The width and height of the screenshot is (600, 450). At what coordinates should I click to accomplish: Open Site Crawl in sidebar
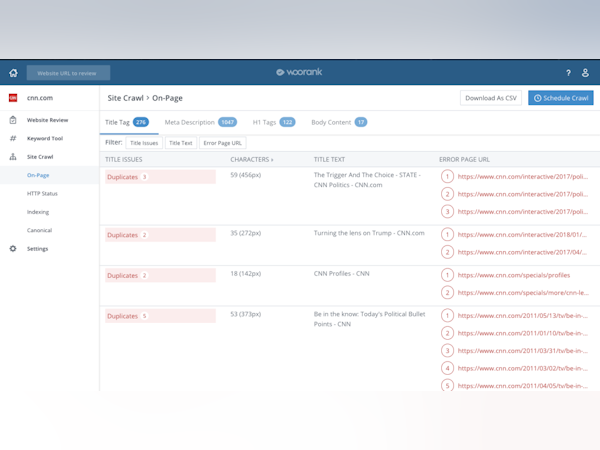click(40, 157)
